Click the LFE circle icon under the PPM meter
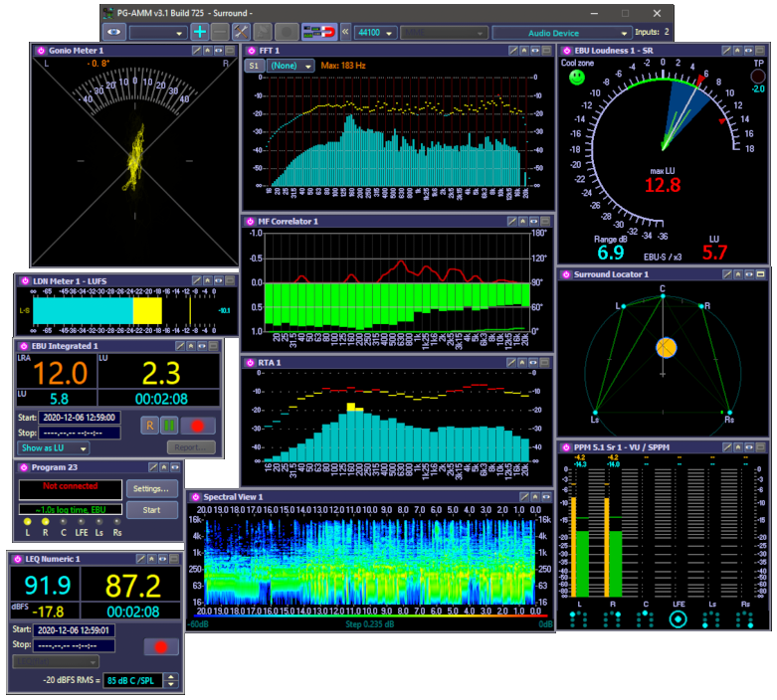 point(679,619)
